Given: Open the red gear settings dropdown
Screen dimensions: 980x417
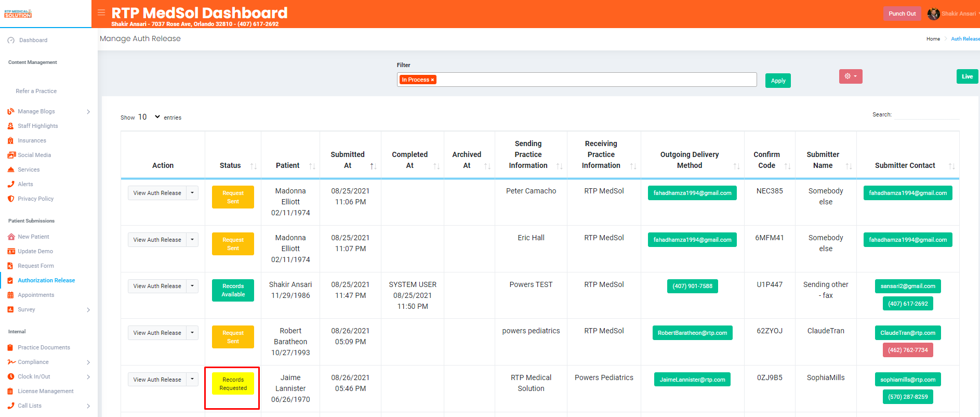Looking at the screenshot, I should (851, 76).
